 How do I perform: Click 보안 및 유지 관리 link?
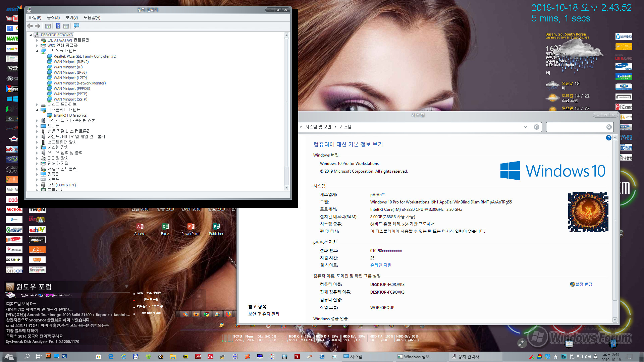[264, 314]
